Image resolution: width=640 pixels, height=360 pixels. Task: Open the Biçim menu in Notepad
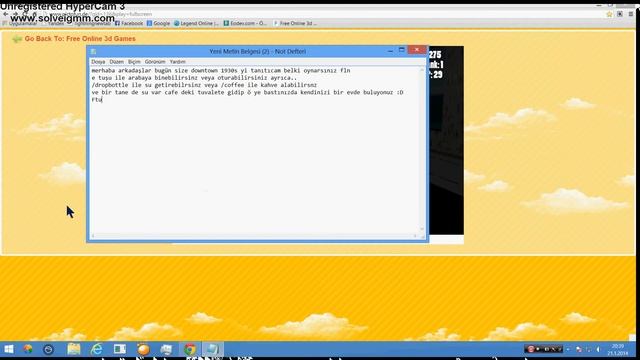point(134,62)
